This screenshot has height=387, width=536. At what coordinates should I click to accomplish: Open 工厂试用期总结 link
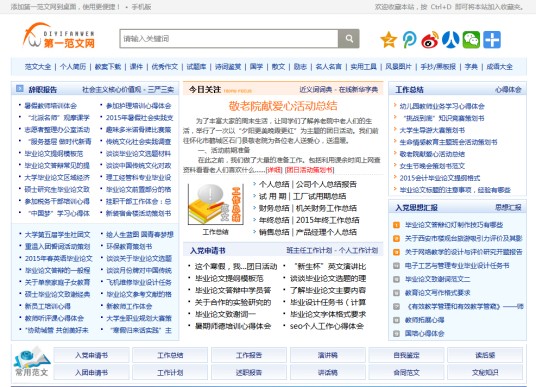point(319,196)
